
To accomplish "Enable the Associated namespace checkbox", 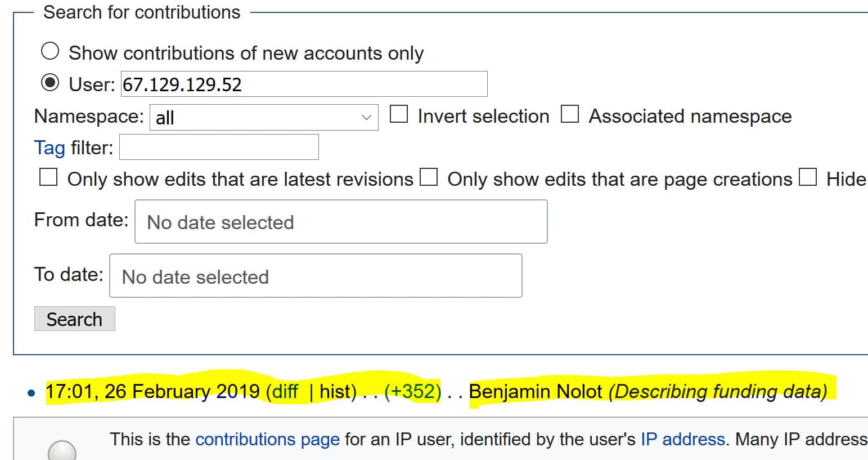I will 570,114.
